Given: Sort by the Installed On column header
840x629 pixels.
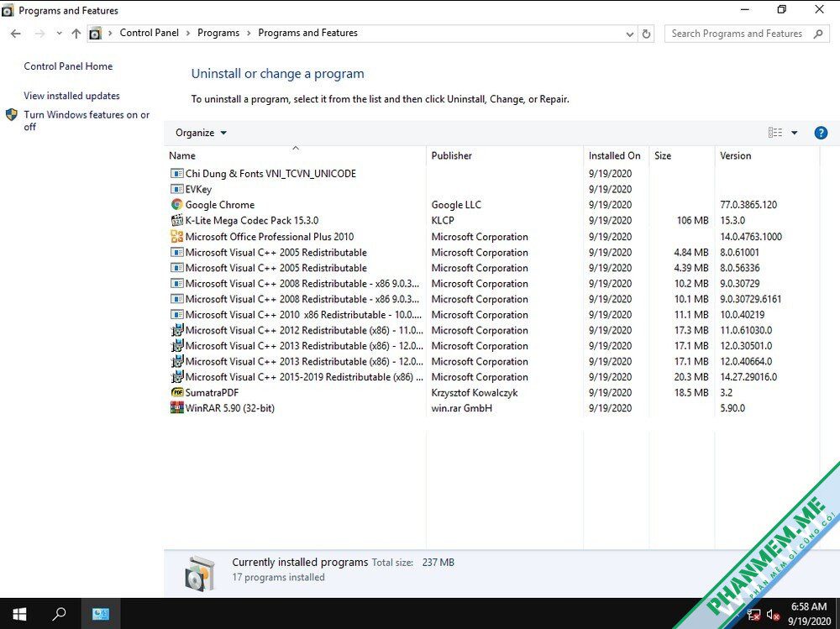Looking at the screenshot, I should [x=616, y=155].
